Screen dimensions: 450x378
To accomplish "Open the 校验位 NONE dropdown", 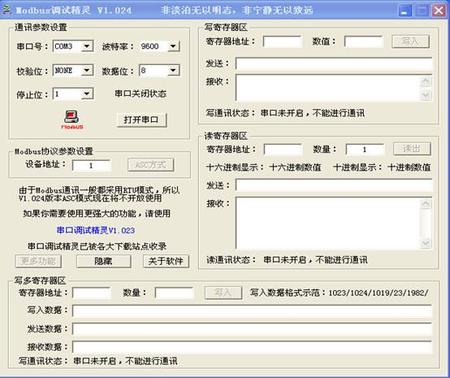I will pyautogui.click(x=87, y=70).
